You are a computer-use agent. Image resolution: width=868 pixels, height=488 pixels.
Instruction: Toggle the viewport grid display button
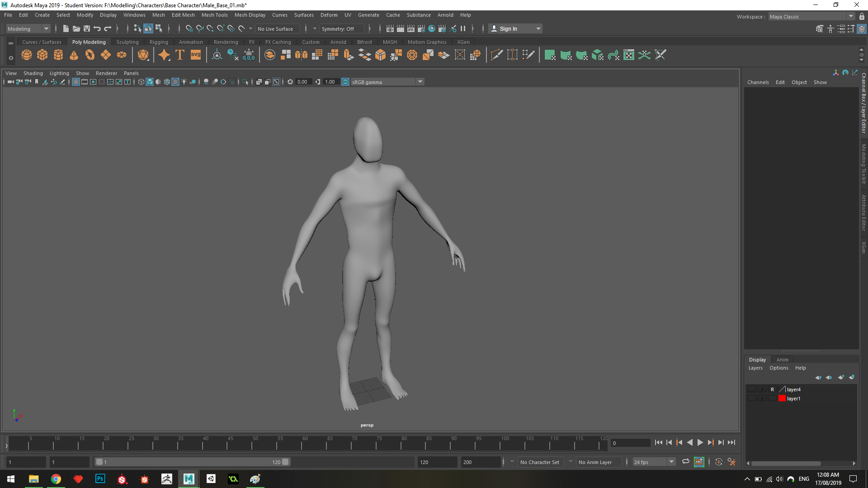76,82
